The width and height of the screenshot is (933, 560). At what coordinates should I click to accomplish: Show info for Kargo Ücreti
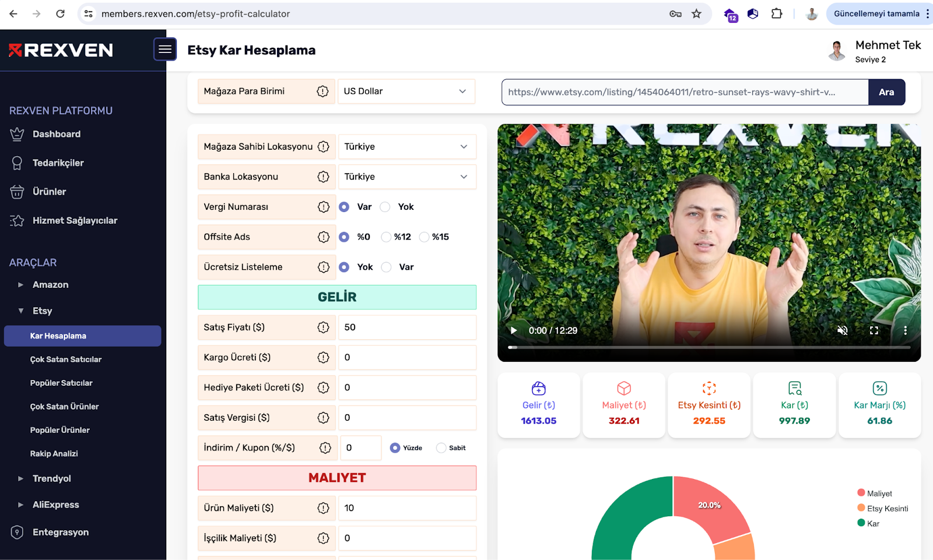pyautogui.click(x=324, y=358)
